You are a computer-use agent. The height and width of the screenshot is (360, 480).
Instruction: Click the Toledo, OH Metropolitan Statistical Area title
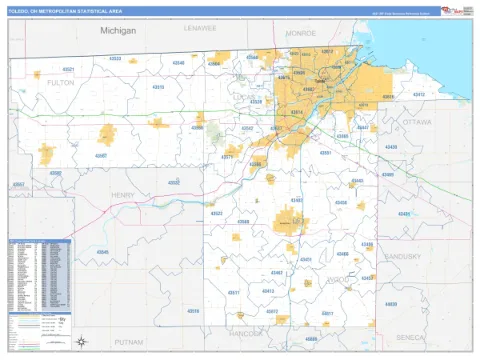(x=65, y=11)
